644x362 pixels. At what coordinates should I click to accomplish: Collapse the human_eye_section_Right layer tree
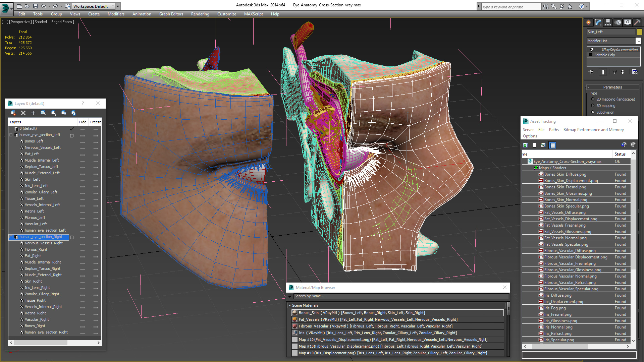[11, 237]
